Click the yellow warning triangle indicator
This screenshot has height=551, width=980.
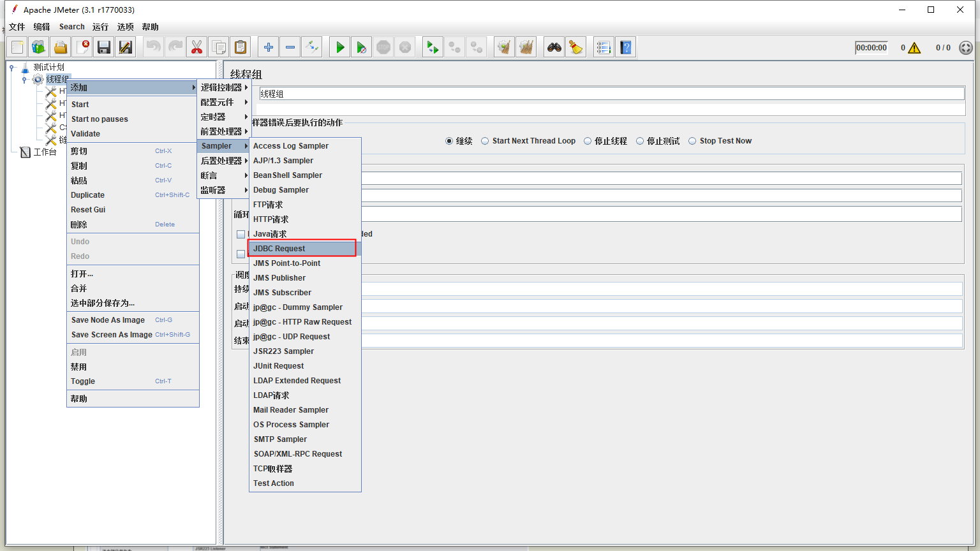tap(914, 48)
